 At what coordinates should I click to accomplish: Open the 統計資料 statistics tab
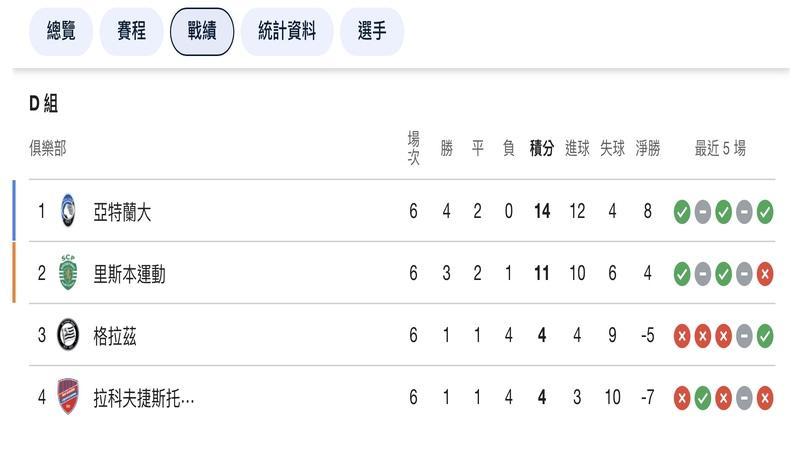287,32
